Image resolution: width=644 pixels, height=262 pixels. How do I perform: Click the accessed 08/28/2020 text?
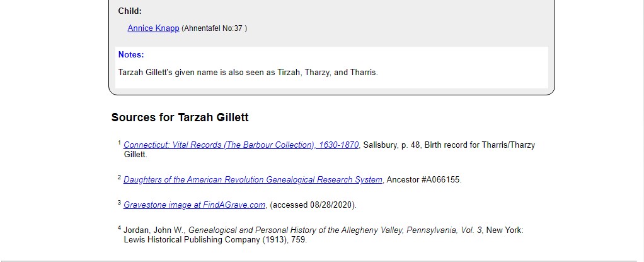point(313,205)
